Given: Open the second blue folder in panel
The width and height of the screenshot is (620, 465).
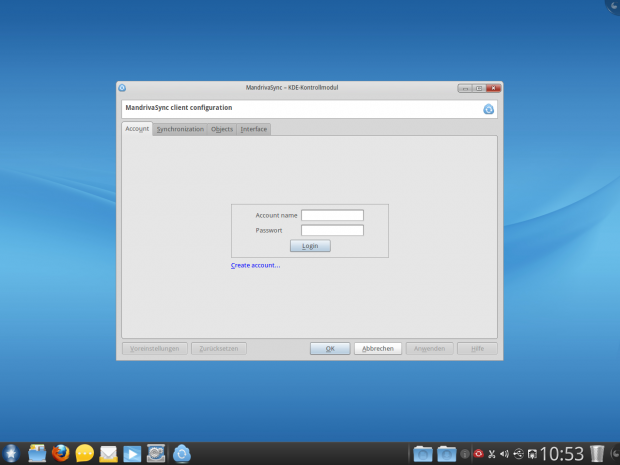Looking at the screenshot, I should click(x=446, y=454).
